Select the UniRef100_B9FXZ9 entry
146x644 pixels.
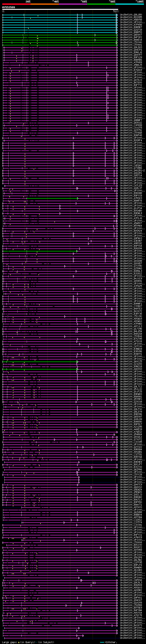pyautogui.click(x=131, y=58)
